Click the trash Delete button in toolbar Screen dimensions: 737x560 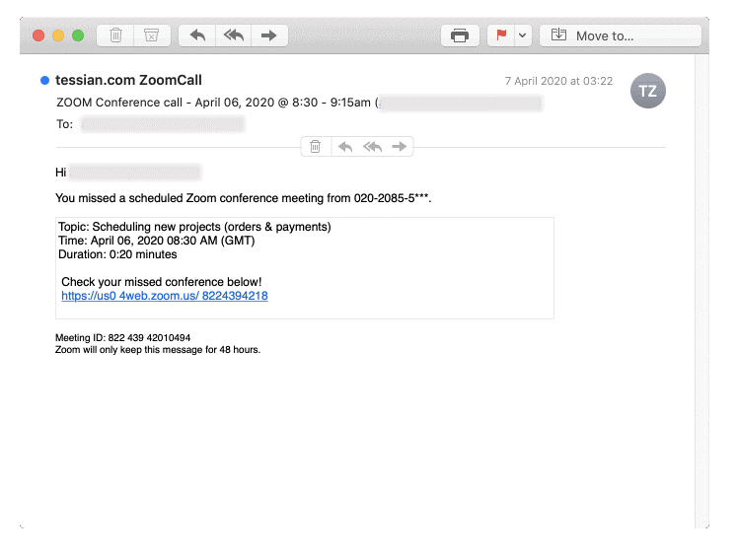click(115, 35)
